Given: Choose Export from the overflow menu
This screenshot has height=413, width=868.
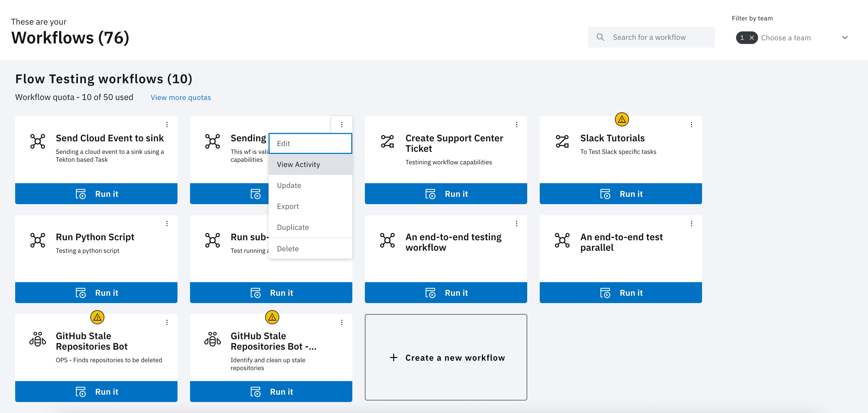Looking at the screenshot, I should pos(310,206).
